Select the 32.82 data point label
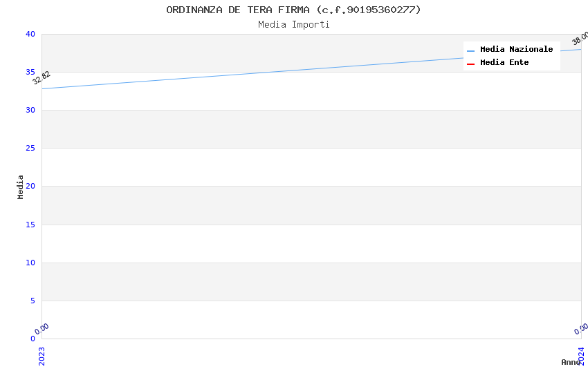 pos(42,77)
